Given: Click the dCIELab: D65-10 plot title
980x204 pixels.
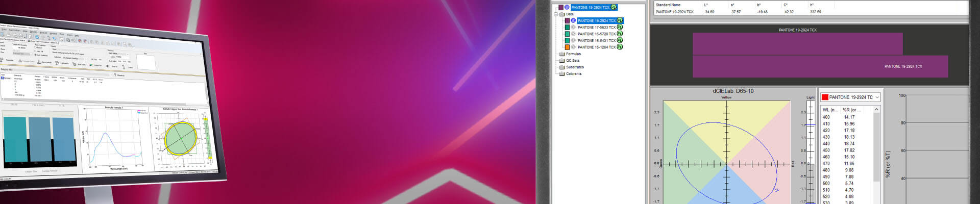Looking at the screenshot, I should [733, 91].
